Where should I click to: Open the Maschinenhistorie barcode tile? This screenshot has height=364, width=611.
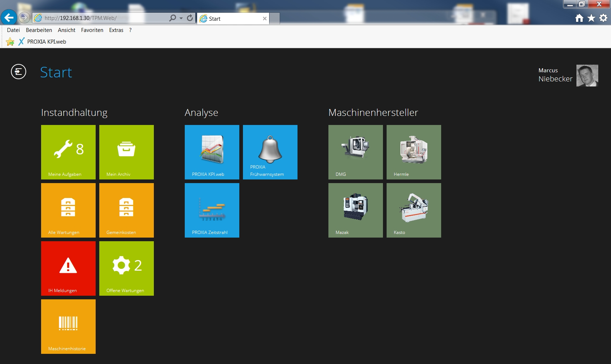[x=68, y=327]
